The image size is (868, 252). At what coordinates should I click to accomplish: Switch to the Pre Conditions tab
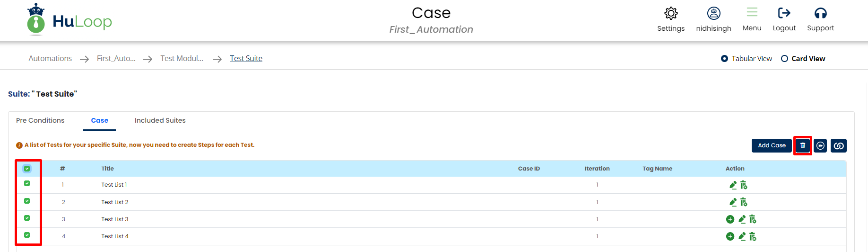(x=40, y=120)
